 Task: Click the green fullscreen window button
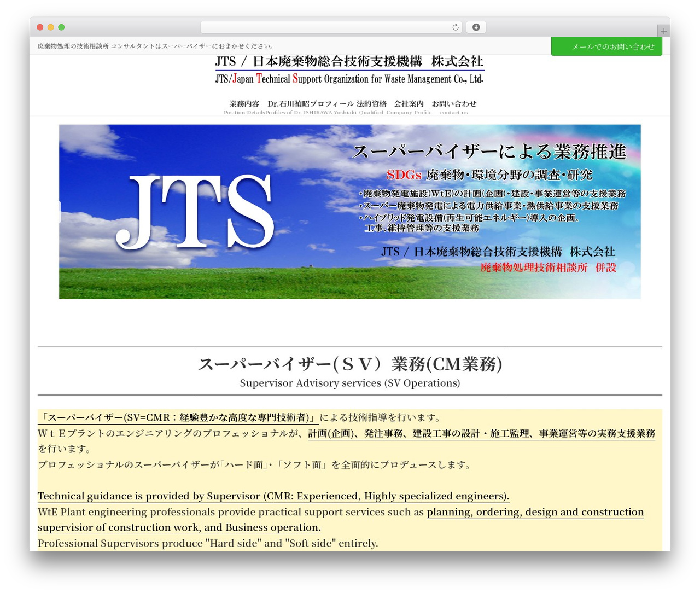61,27
